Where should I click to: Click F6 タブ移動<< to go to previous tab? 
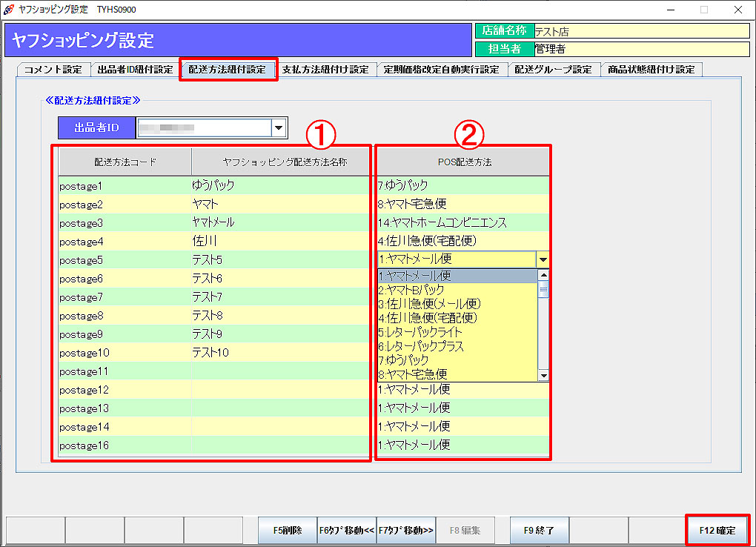click(346, 531)
